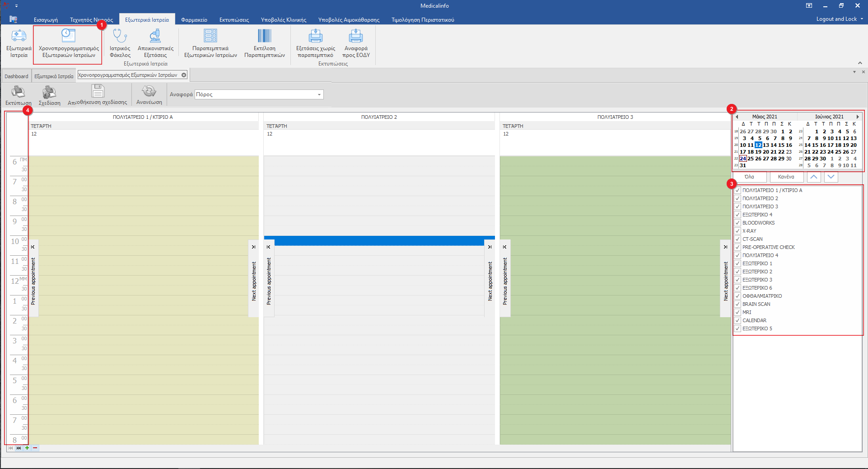This screenshot has height=469, width=868.
Task: Click the Κανένα deselect button
Action: click(786, 177)
